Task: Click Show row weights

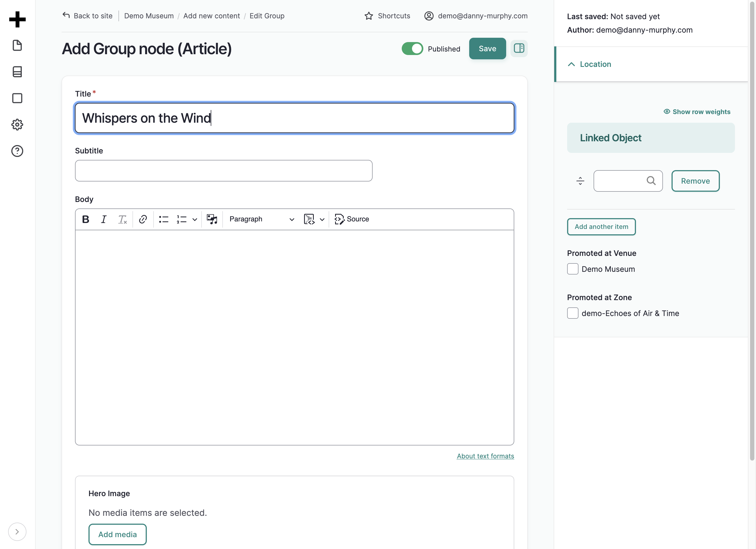Action: 697,112
